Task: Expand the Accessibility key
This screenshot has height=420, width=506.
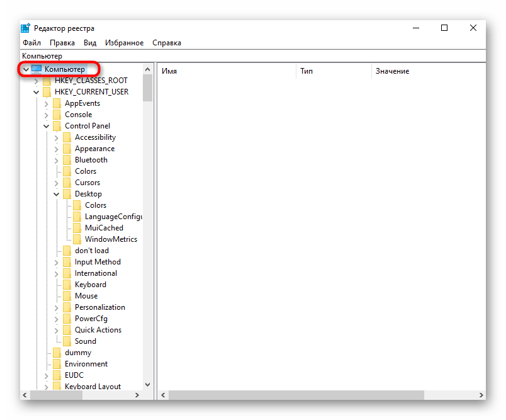Action: click(x=57, y=137)
